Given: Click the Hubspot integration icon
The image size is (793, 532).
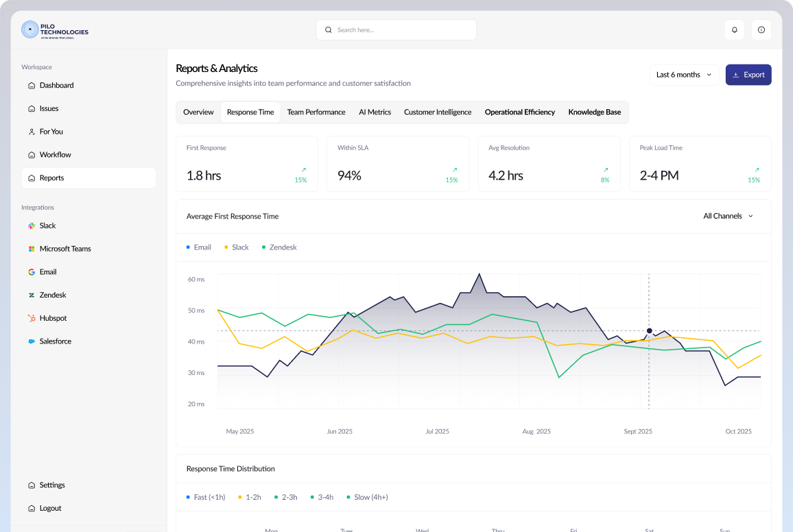Looking at the screenshot, I should [x=32, y=317].
